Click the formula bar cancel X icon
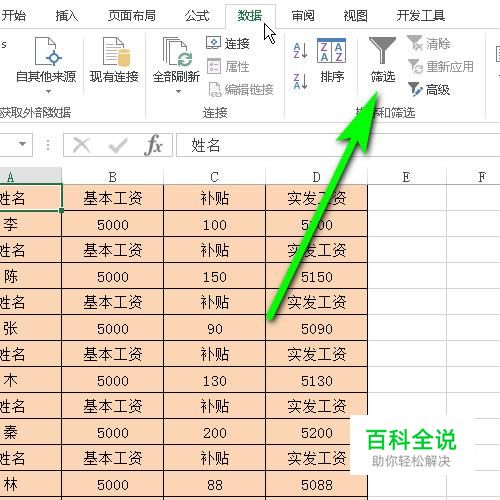 82,145
